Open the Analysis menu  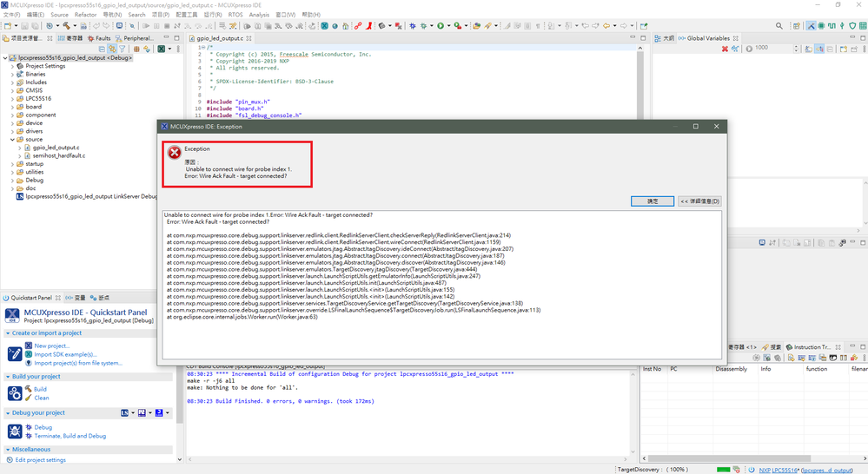pos(259,15)
